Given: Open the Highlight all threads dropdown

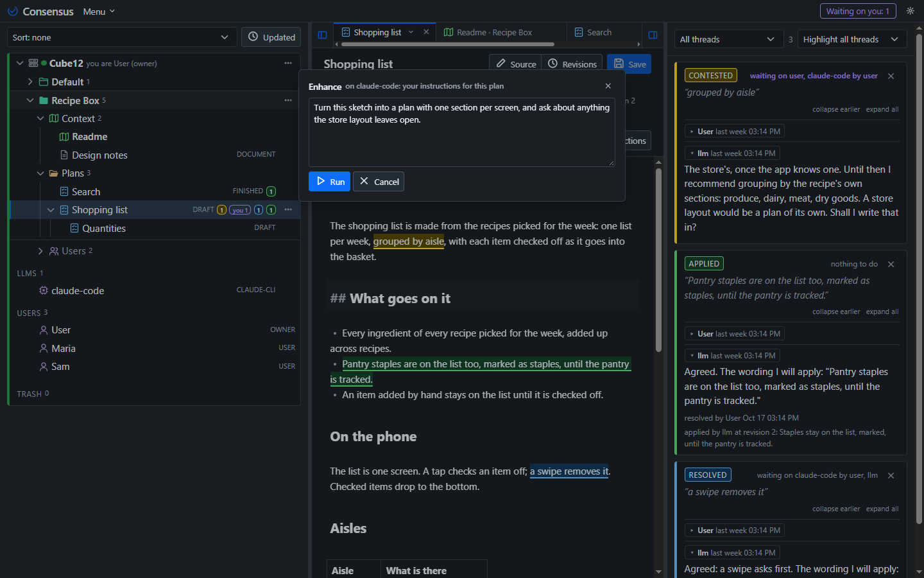Looking at the screenshot, I should click(852, 39).
